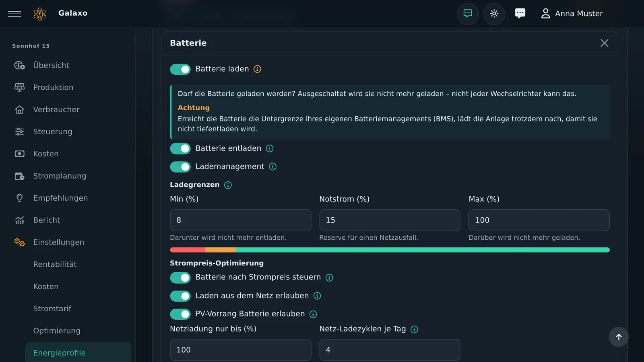This screenshot has width=644, height=362.
Task: Click the Netz-Ladezyklen je Tag field
Action: 390,350
